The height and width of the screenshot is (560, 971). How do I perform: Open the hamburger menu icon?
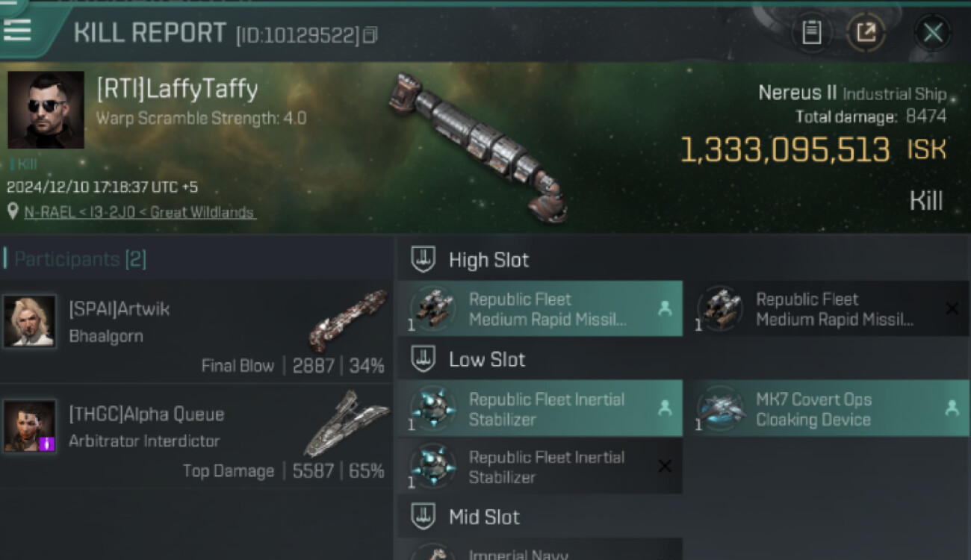(x=17, y=30)
